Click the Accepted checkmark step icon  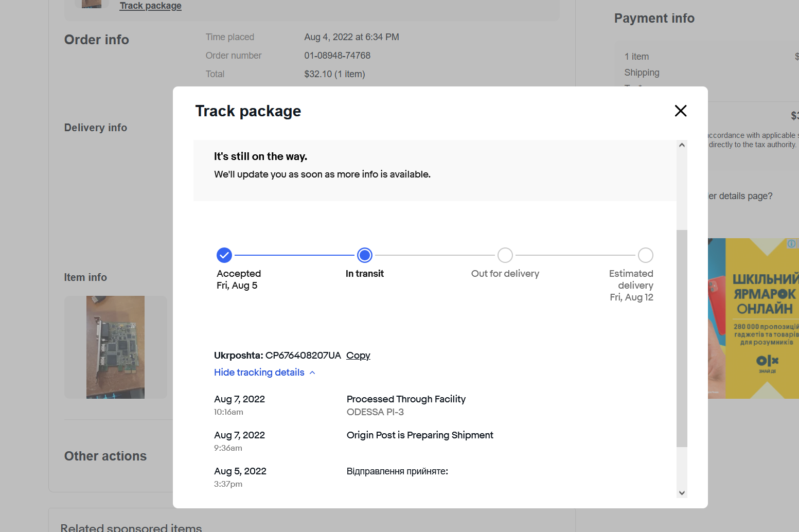pos(224,255)
